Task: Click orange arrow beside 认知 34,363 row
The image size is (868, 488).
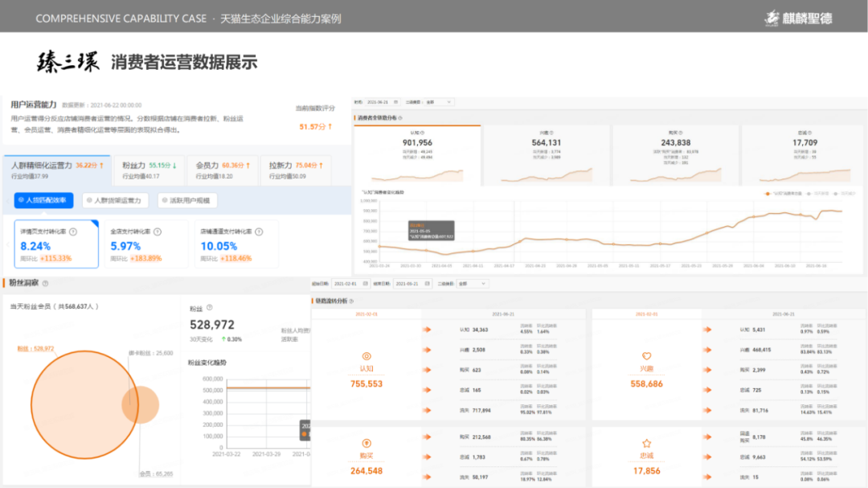Action: tap(428, 330)
